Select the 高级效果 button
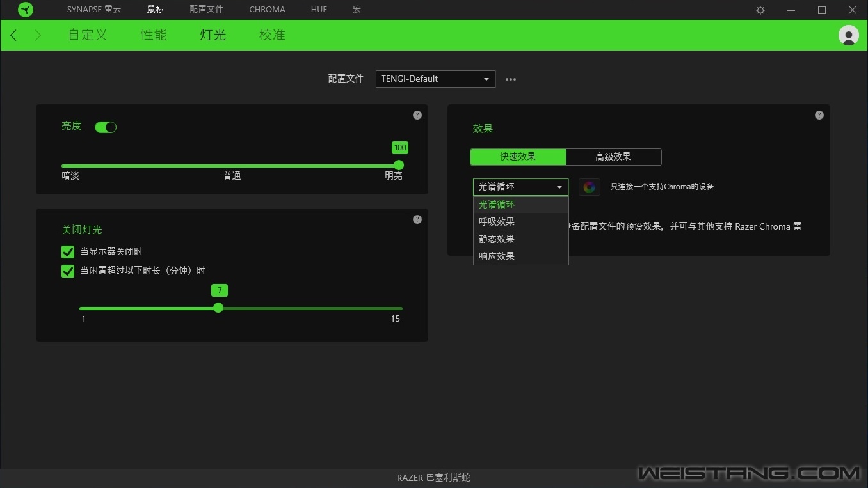This screenshot has height=488, width=868. (x=613, y=157)
